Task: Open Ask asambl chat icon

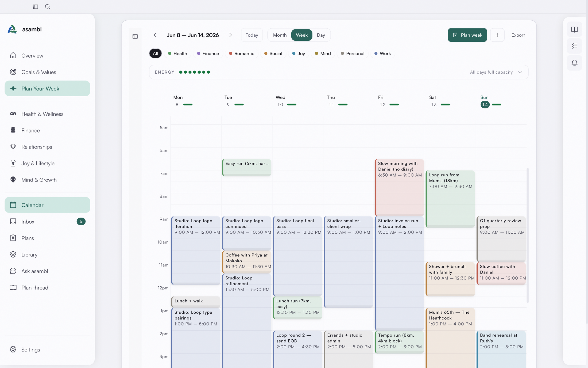Action: pyautogui.click(x=13, y=271)
